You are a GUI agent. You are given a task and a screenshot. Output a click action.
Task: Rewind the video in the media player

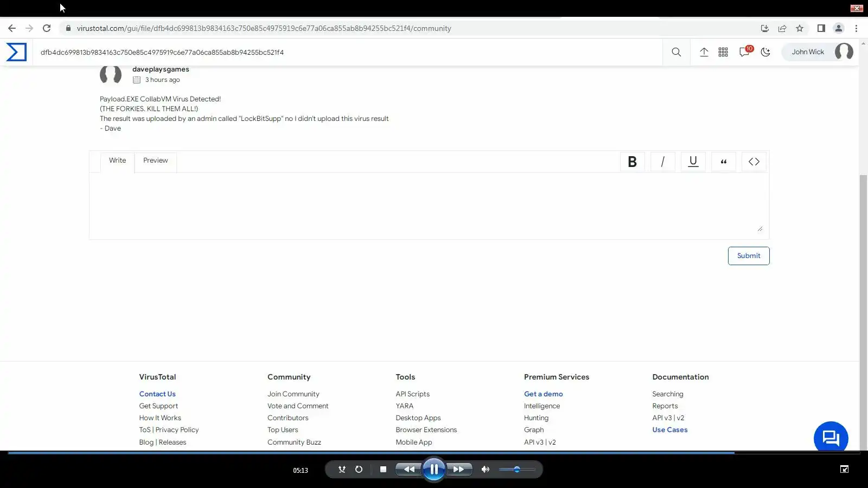point(409,470)
